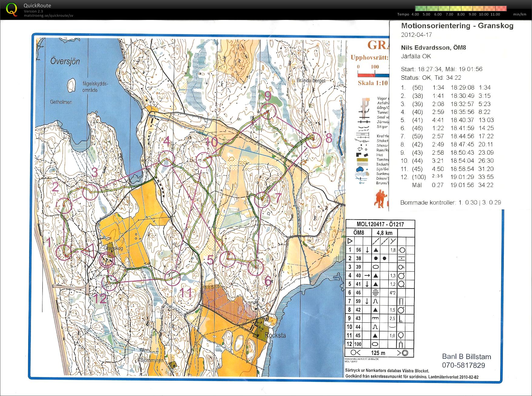
Task: Click the finish double-circle symbol in table
Action: coord(404,353)
